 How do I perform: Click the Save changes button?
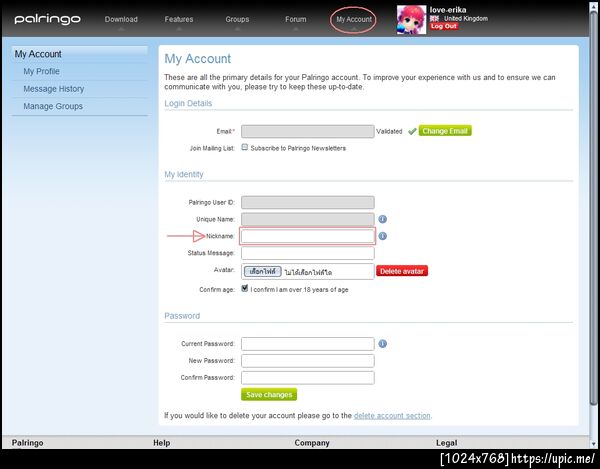(269, 394)
